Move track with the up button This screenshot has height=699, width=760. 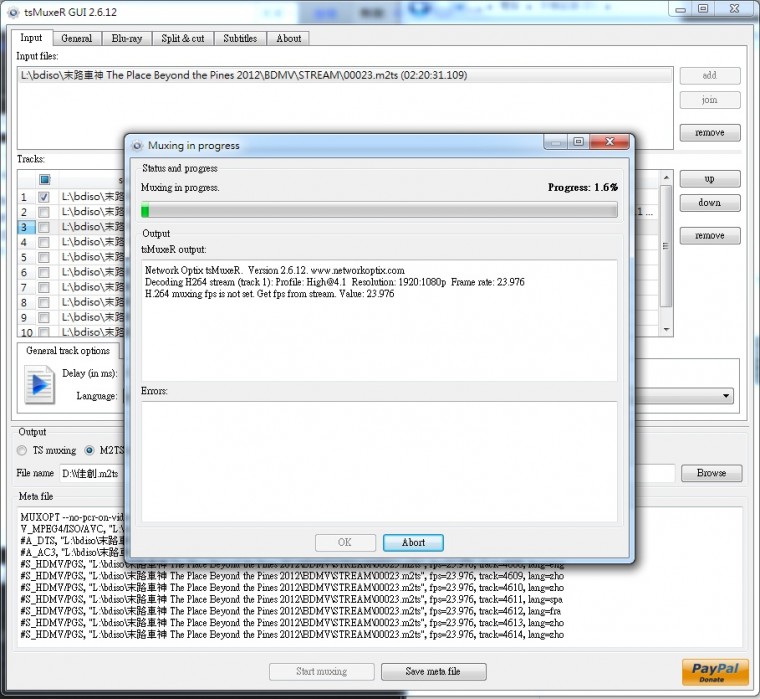pos(709,179)
